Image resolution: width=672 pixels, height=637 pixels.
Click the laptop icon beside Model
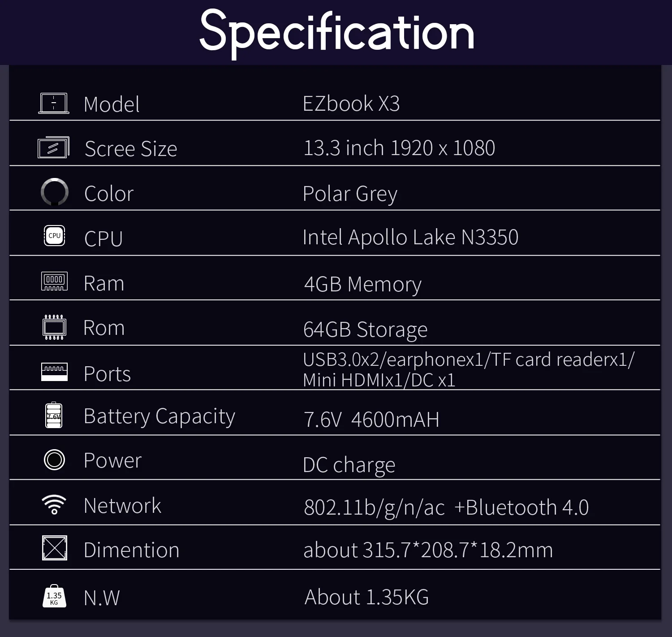pos(54,103)
